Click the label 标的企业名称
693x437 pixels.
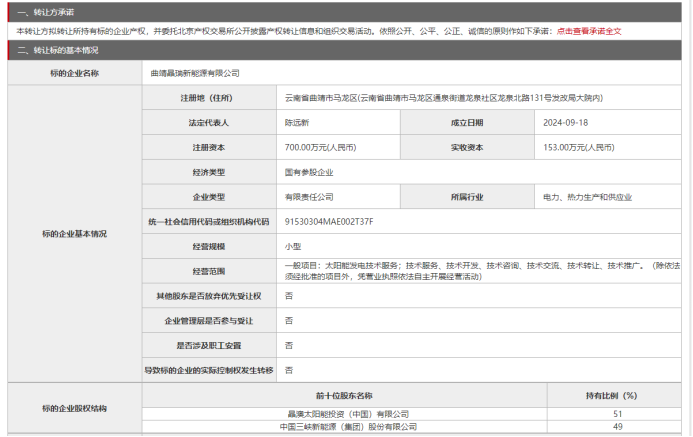pos(75,73)
